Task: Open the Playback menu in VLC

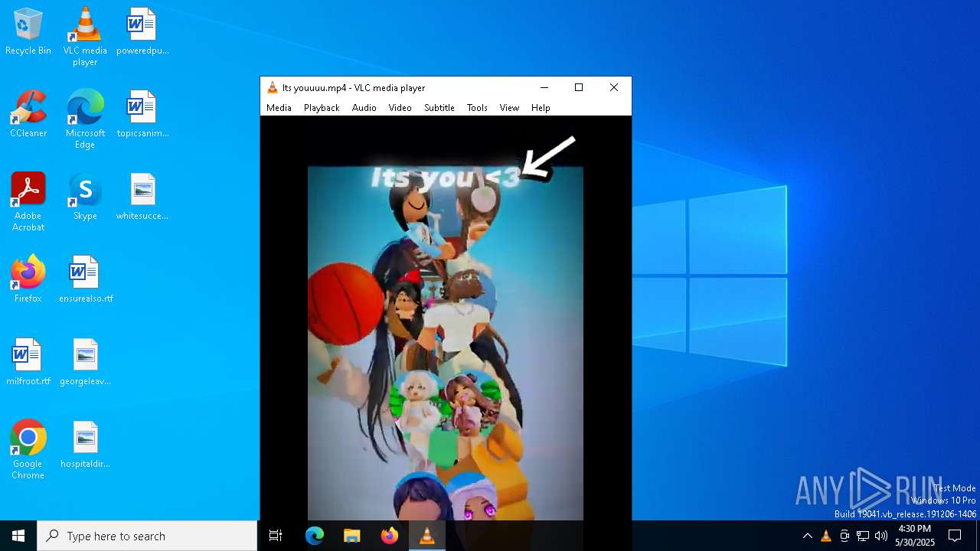Action: (322, 108)
